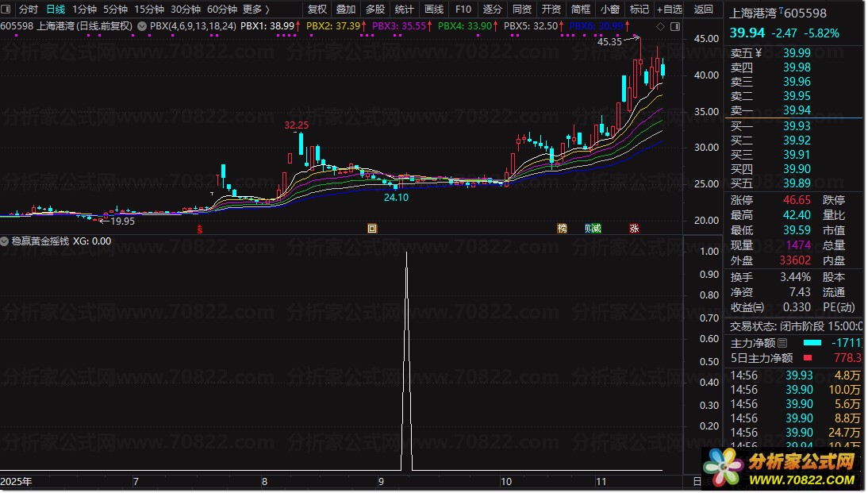Click the 32.25 peak price label
The height and width of the screenshot is (493, 868).
pyautogui.click(x=296, y=125)
